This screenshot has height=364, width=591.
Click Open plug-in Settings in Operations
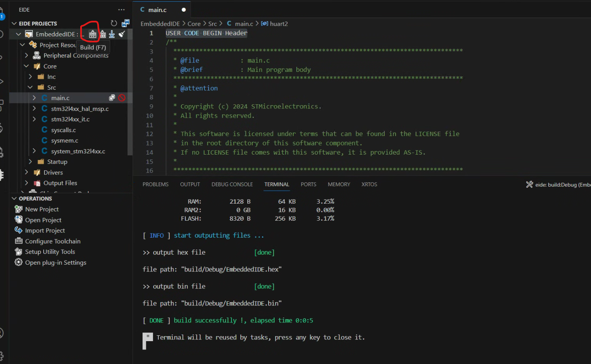56,263
